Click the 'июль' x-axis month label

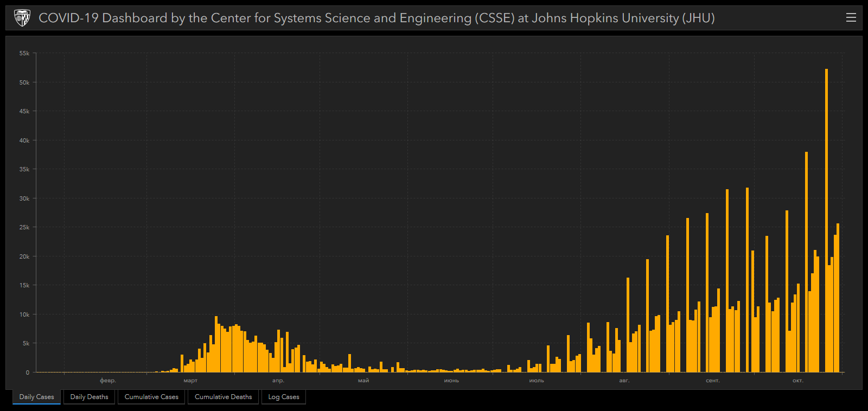click(537, 381)
